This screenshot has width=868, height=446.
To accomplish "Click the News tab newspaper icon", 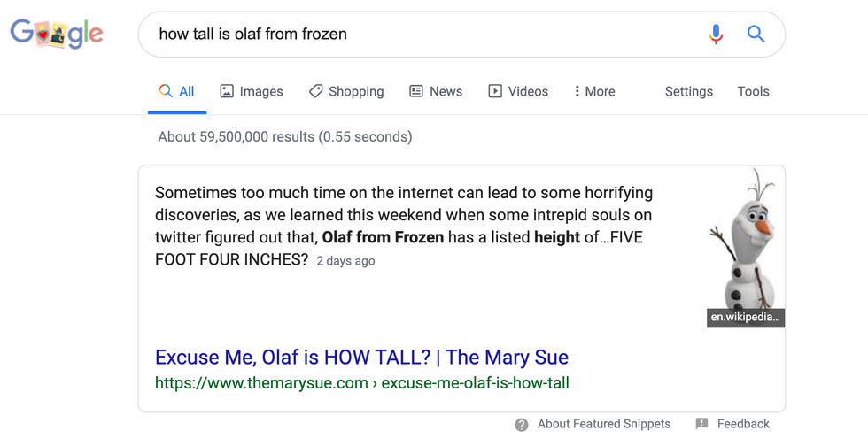I will pos(416,91).
